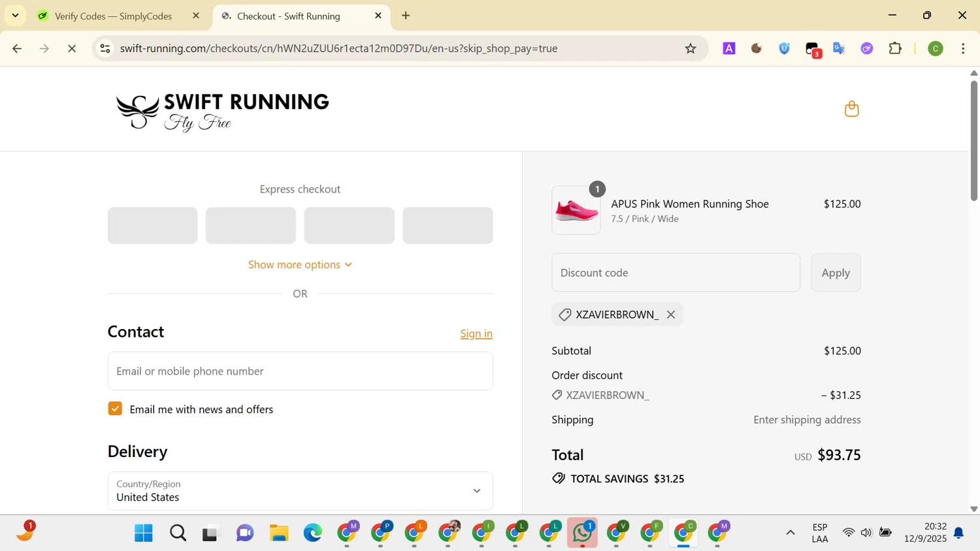Click the 'APUS Pink Women Running Shoe' text
980x551 pixels.
point(689,204)
